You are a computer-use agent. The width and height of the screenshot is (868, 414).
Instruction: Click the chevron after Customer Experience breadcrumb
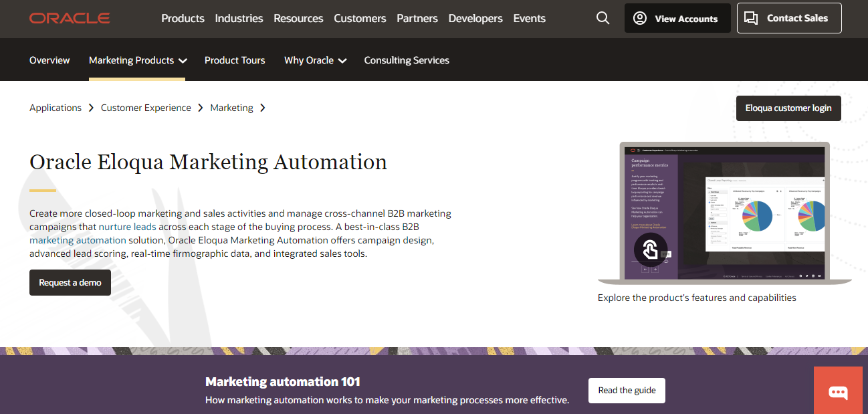pos(201,108)
